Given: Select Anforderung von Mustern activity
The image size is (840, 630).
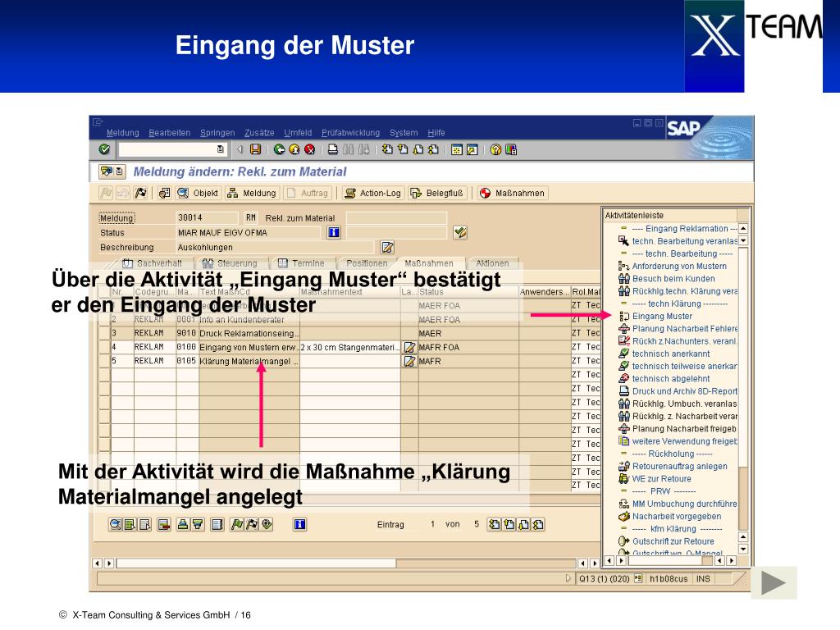Looking at the screenshot, I should [679, 267].
